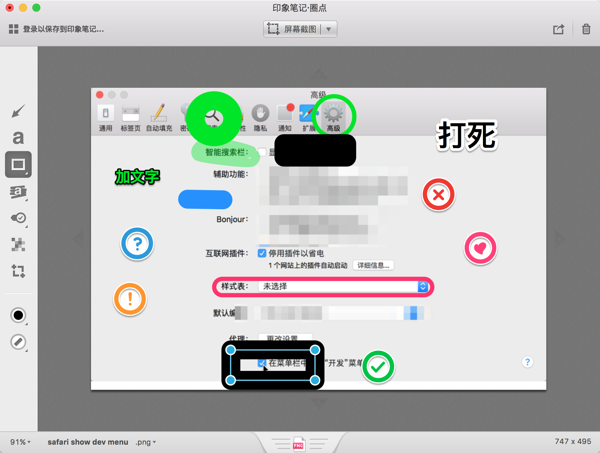Click 登录以保存到印象笔记 sign-in link
Image resolution: width=600 pixels, height=453 pixels.
point(64,29)
